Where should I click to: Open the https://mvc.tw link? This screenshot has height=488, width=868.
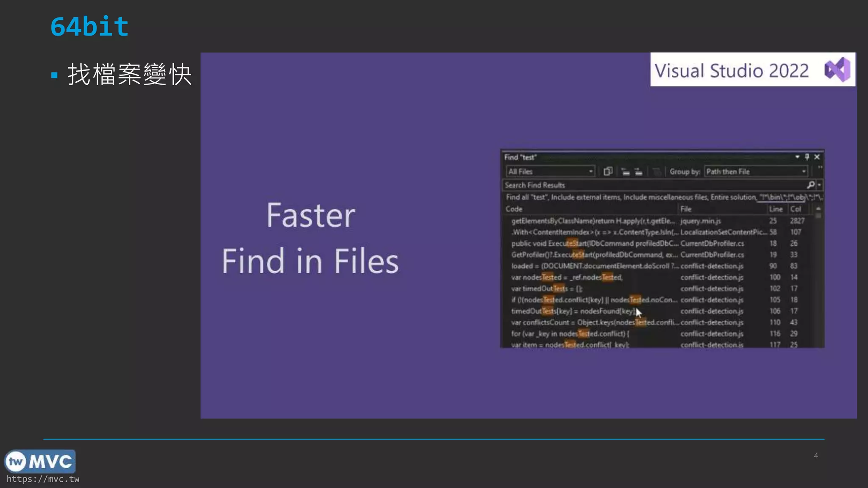(x=43, y=479)
